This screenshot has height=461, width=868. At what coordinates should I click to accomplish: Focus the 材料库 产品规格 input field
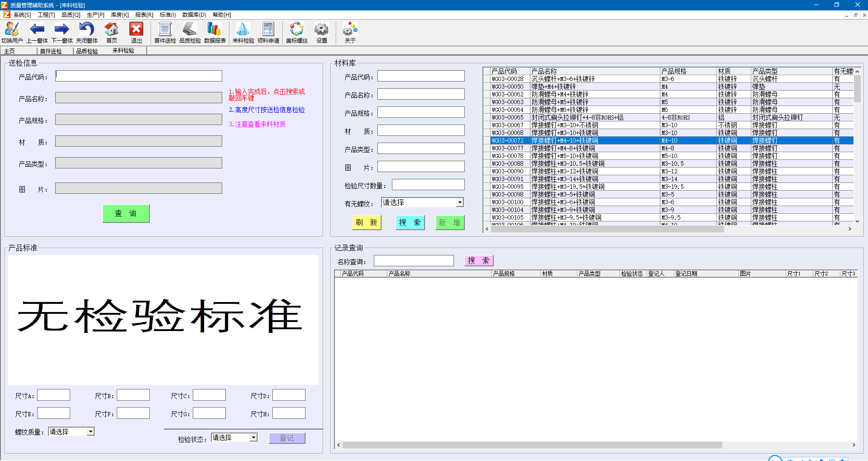coord(421,112)
